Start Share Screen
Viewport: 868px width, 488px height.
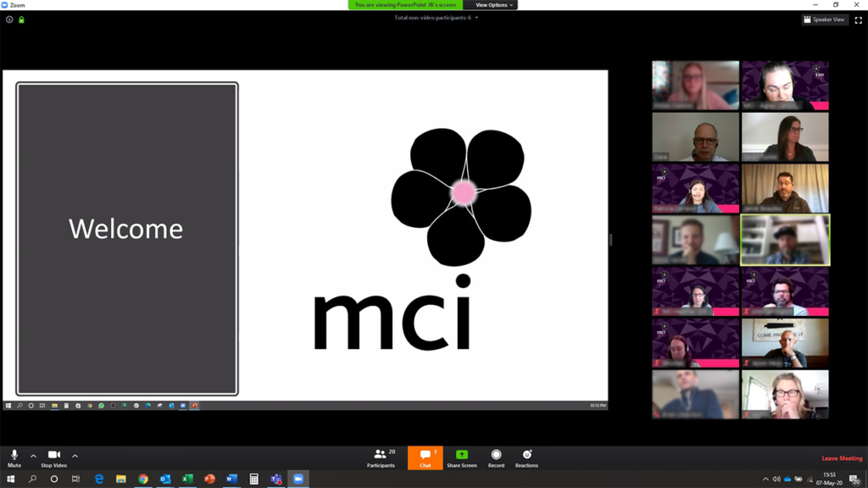pos(462,458)
